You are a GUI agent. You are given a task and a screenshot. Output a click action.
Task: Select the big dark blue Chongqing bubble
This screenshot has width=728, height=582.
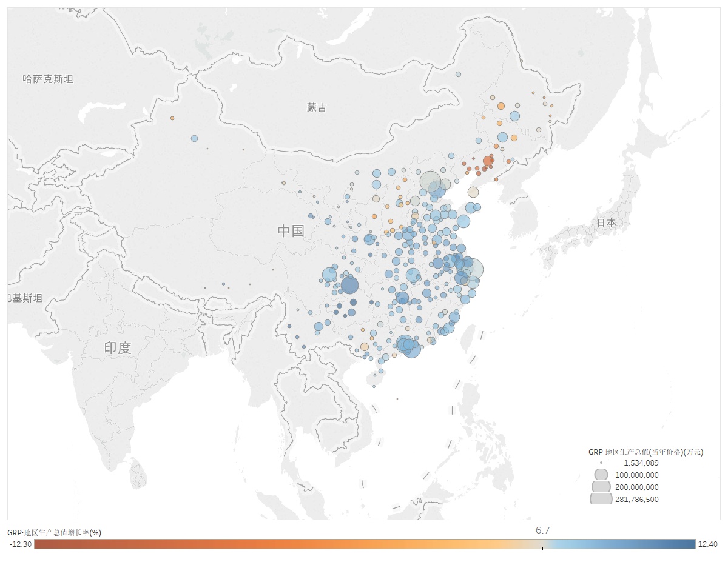(x=349, y=286)
